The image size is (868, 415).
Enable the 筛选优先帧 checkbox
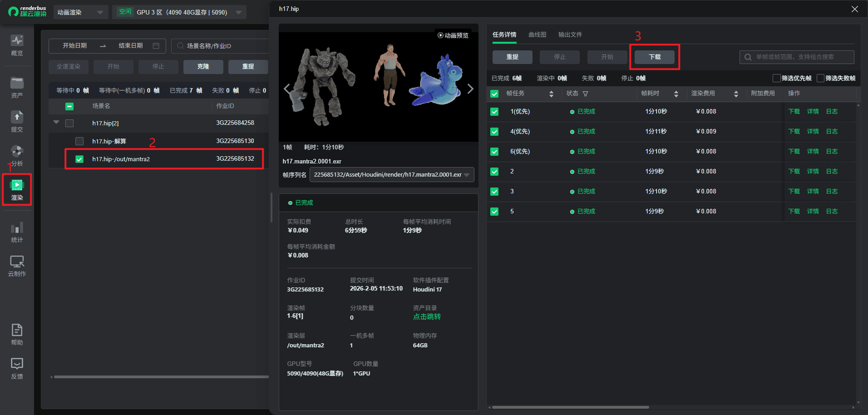click(776, 78)
